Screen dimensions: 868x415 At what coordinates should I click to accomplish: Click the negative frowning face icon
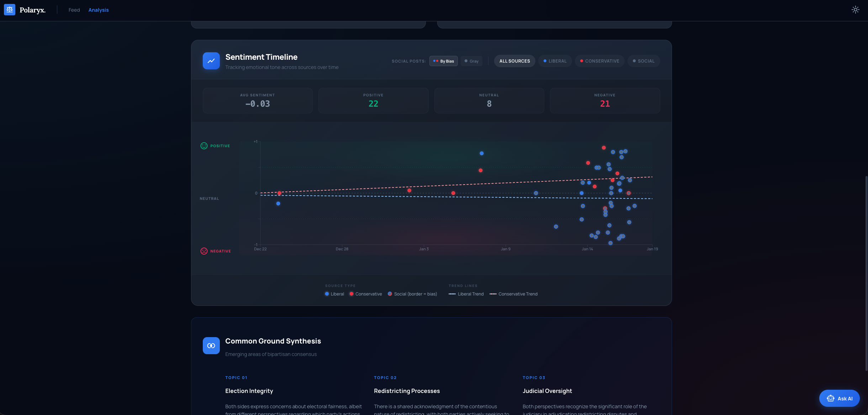(204, 251)
